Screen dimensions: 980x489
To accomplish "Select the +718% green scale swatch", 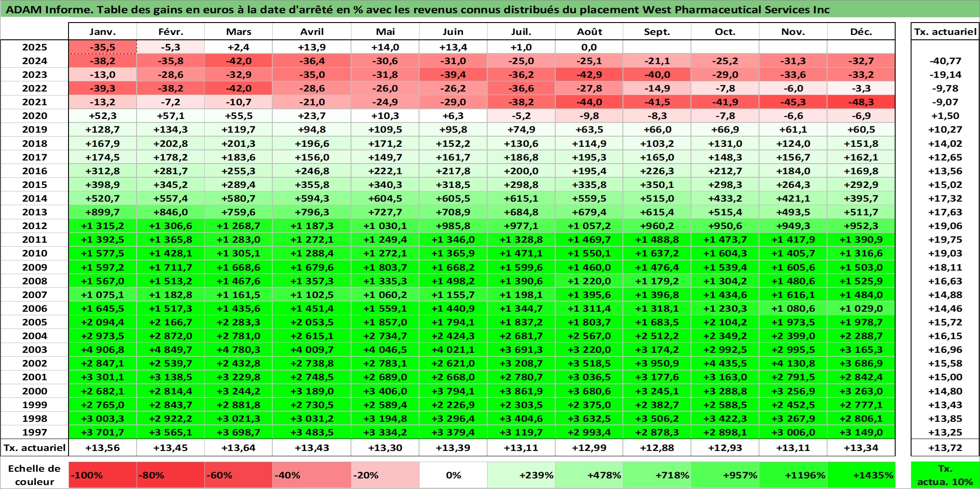I will click(657, 475).
